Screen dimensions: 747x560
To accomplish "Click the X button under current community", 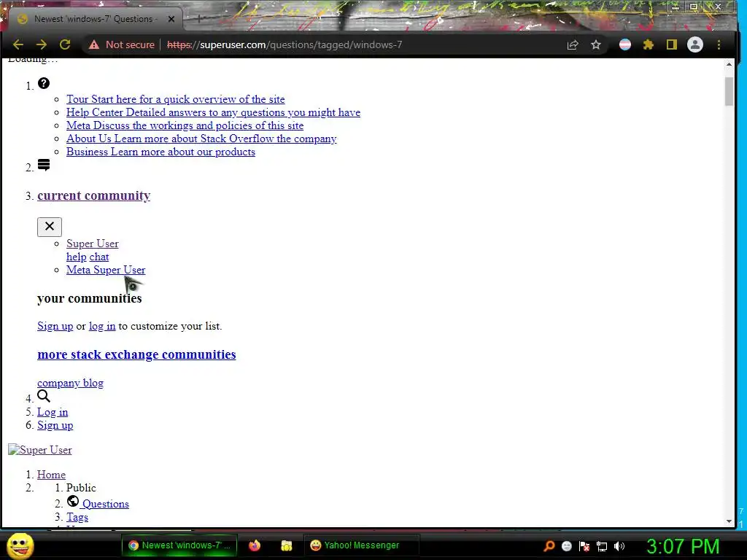I will [50, 227].
